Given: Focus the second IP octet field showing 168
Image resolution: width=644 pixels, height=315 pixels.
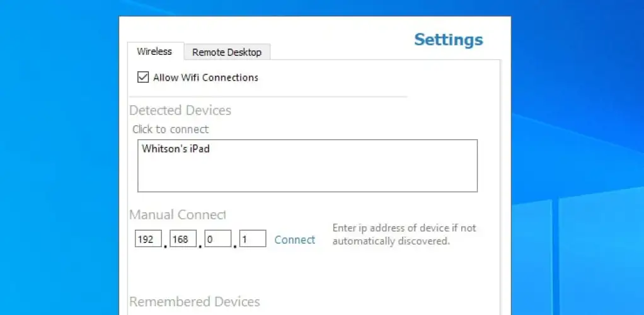Looking at the screenshot, I should pos(183,239).
